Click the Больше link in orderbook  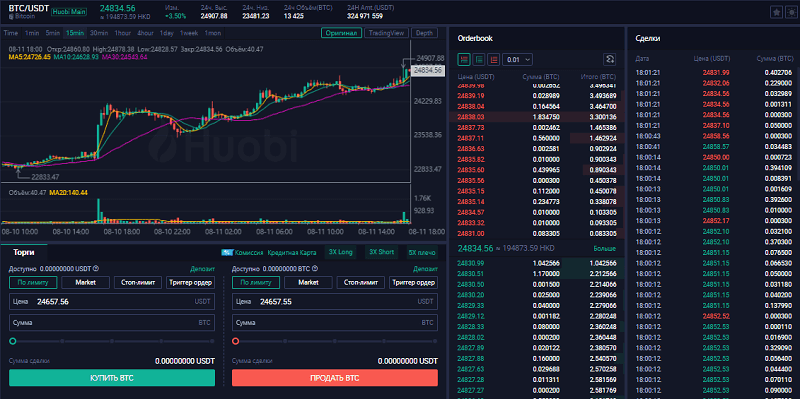click(605, 248)
